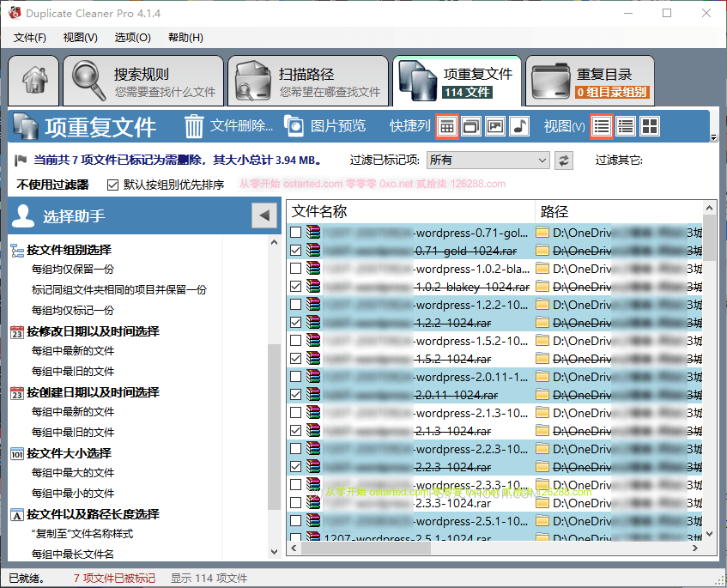727x588 pixels.
Task: Click the toolbar overflow arrow at right edge
Action: tap(713, 137)
